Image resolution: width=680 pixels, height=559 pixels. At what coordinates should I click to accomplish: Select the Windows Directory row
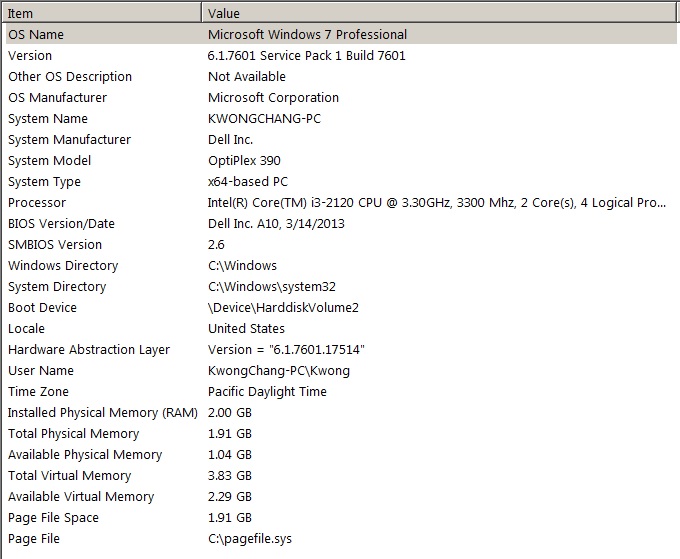(341, 265)
